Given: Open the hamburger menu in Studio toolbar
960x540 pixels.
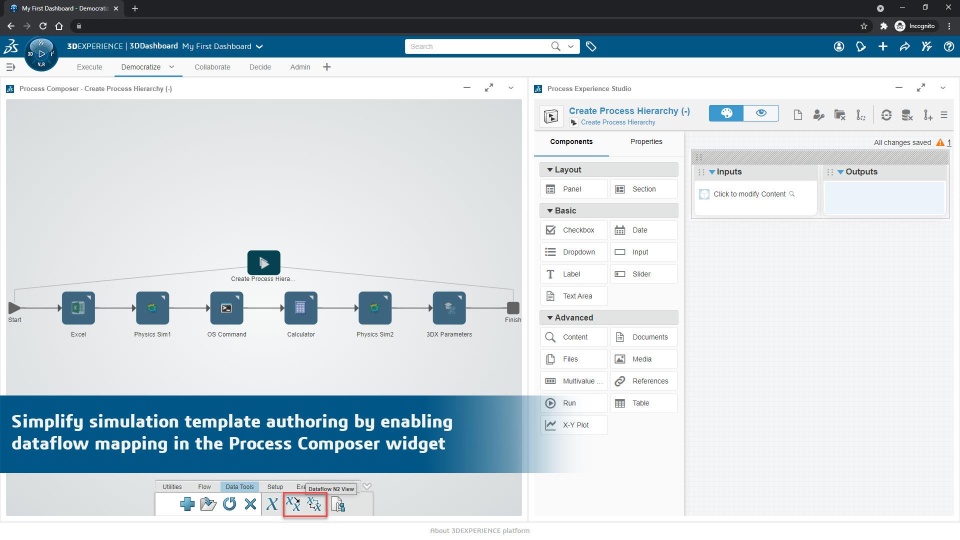Looking at the screenshot, I should coord(944,115).
